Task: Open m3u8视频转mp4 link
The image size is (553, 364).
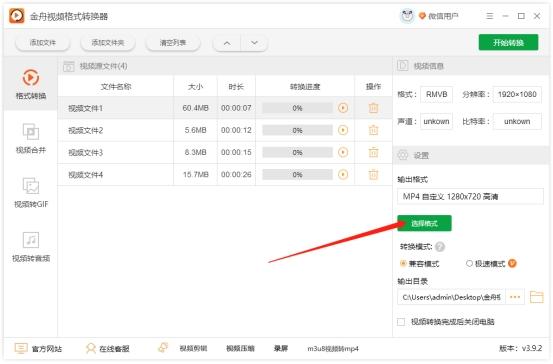Action: (333, 348)
